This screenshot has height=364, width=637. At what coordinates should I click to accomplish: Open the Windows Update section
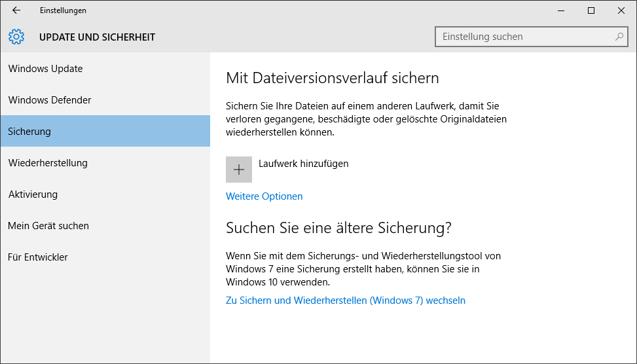(105, 69)
